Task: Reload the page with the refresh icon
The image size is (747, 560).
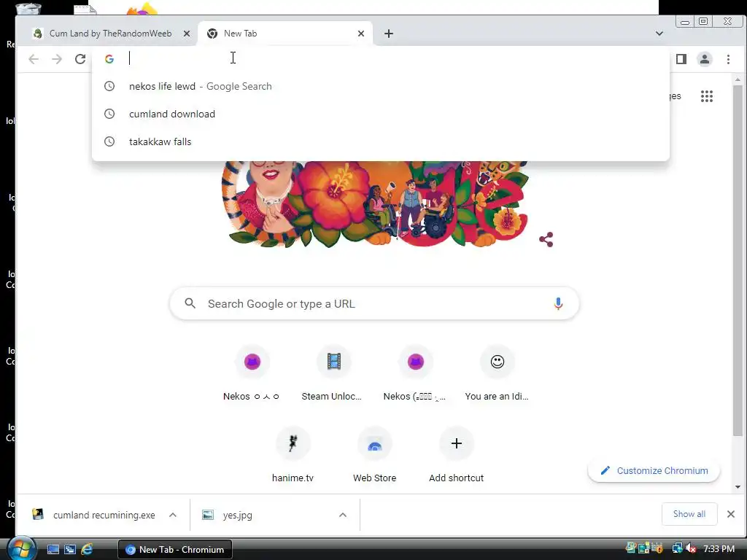Action: point(80,59)
